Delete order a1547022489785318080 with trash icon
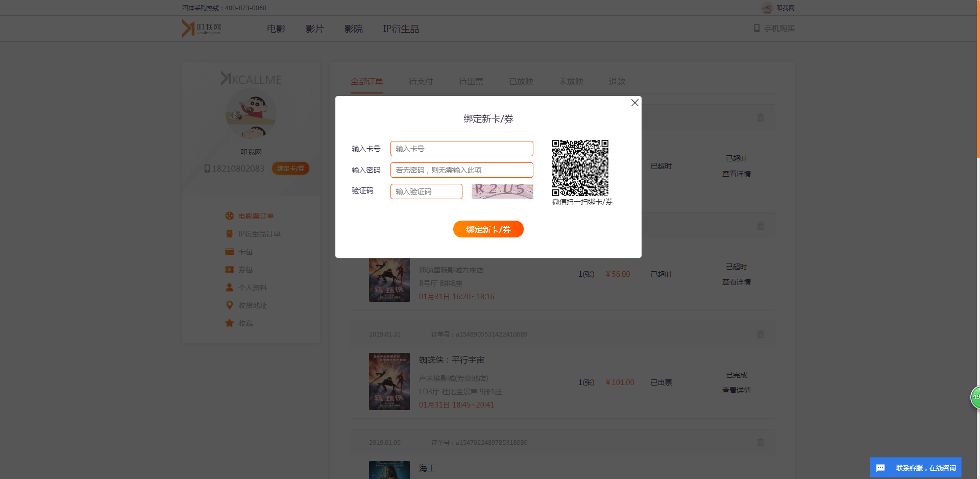 [x=761, y=442]
